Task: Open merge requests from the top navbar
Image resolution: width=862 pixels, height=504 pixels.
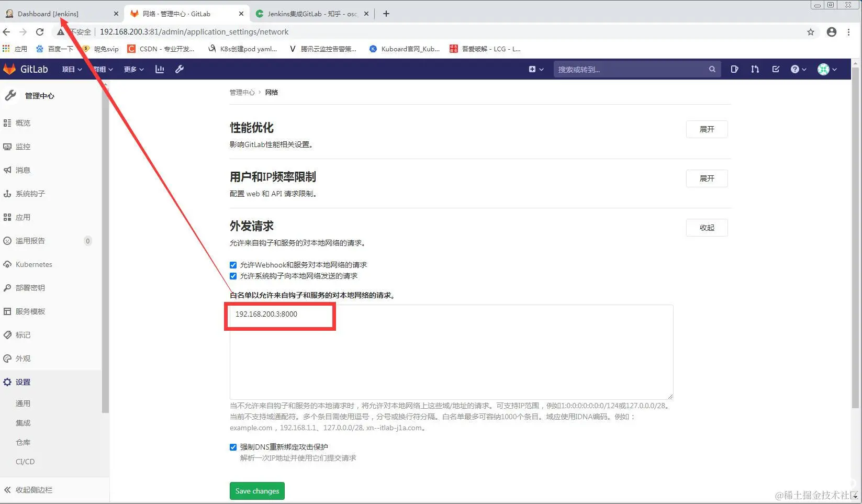Action: pyautogui.click(x=755, y=69)
